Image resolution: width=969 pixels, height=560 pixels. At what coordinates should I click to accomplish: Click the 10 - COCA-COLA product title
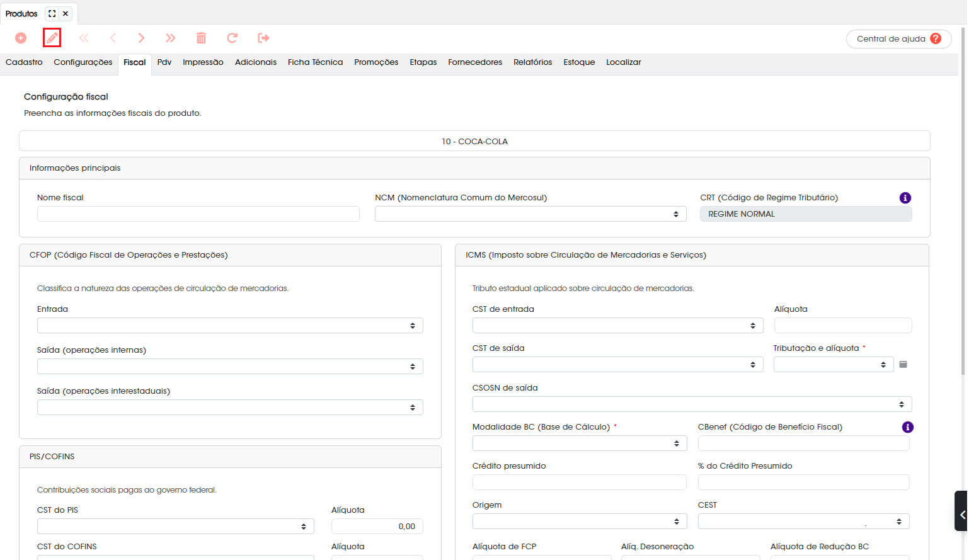tap(474, 142)
